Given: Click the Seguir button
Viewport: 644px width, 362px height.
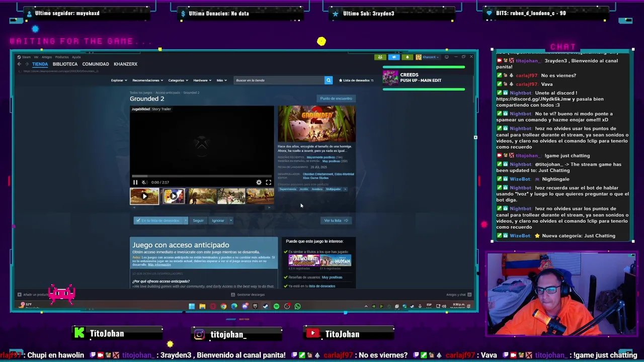Looking at the screenshot, I should click(x=198, y=220).
